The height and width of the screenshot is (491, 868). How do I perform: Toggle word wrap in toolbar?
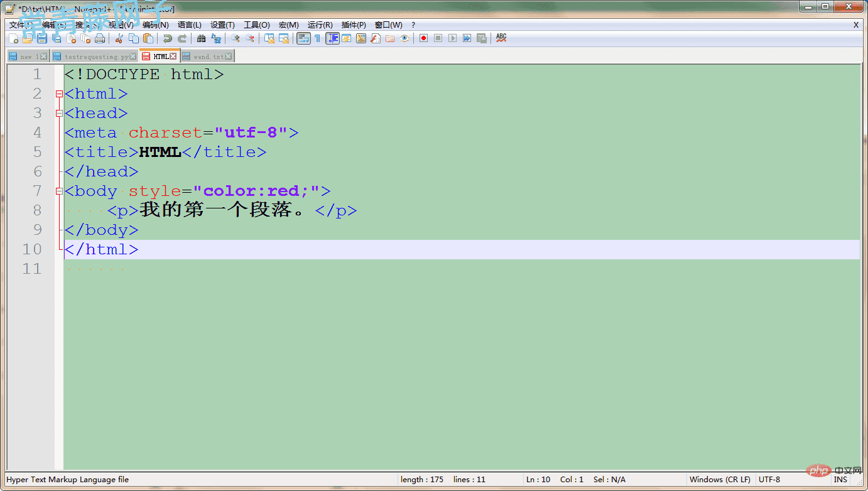point(304,38)
